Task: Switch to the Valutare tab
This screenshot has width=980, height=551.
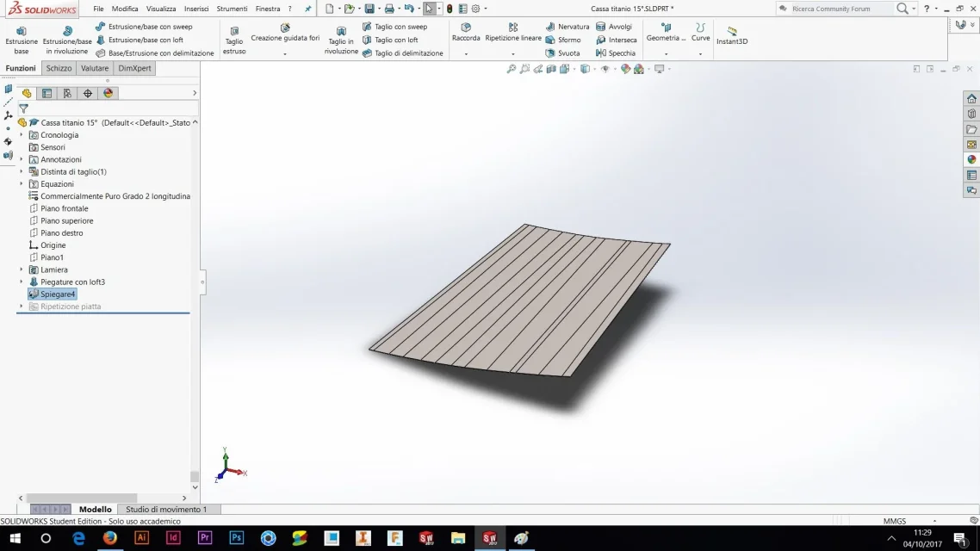Action: [95, 68]
